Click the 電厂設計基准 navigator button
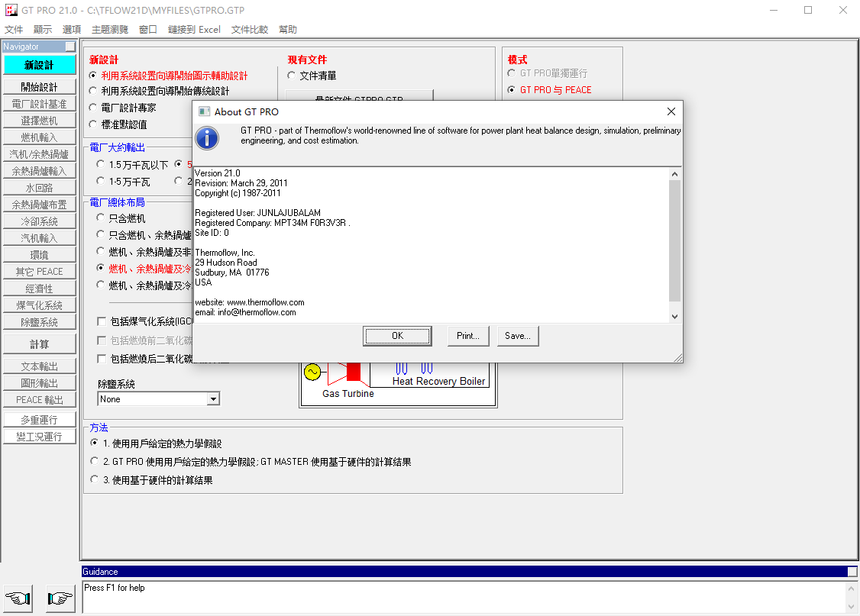The height and width of the screenshot is (616, 860). pos(40,104)
